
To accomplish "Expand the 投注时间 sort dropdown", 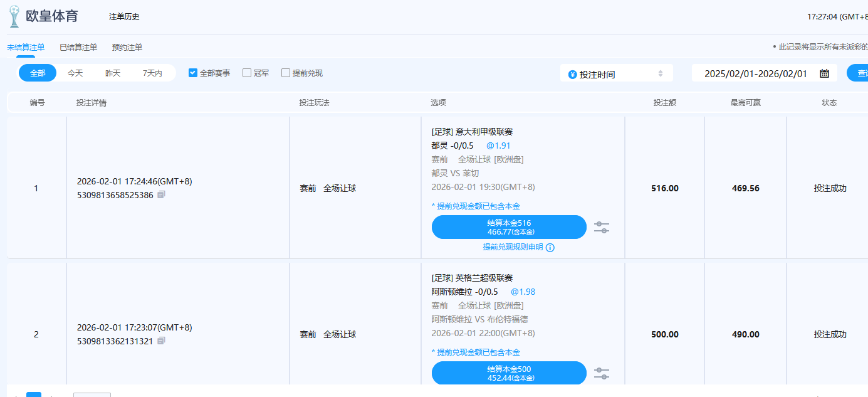I will (x=660, y=74).
